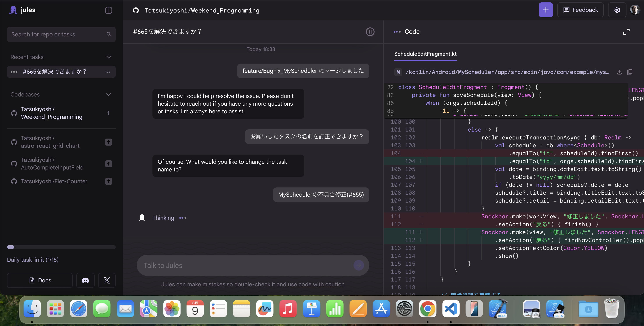Image resolution: width=644 pixels, height=326 pixels.
Task: Click upload arrow for astro-react-grid-chart
Action: tap(108, 142)
